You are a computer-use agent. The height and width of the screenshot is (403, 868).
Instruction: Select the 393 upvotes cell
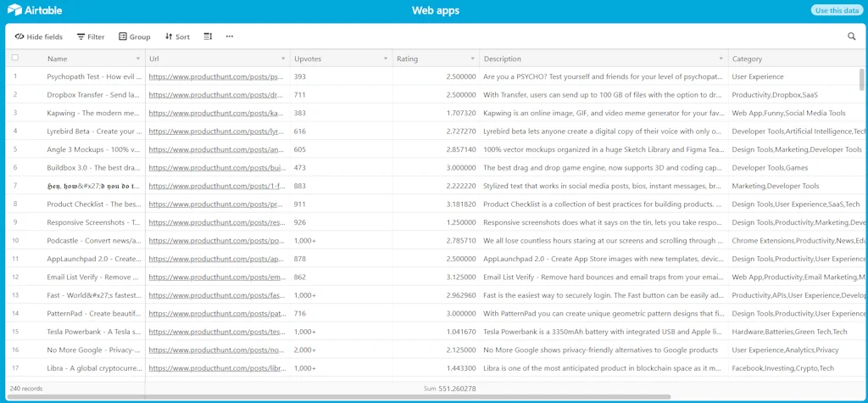pyautogui.click(x=341, y=76)
